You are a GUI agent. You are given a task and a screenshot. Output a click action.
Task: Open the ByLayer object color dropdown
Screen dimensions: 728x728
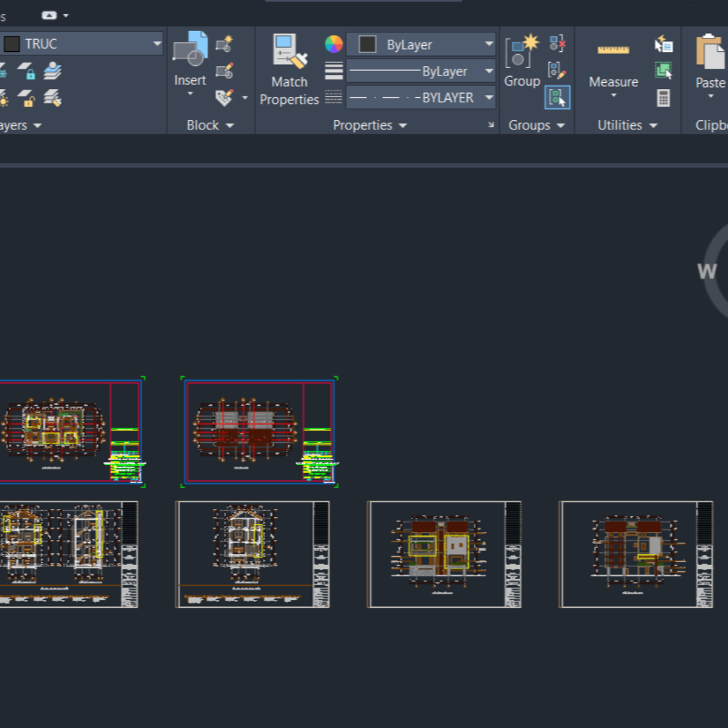[x=489, y=45]
